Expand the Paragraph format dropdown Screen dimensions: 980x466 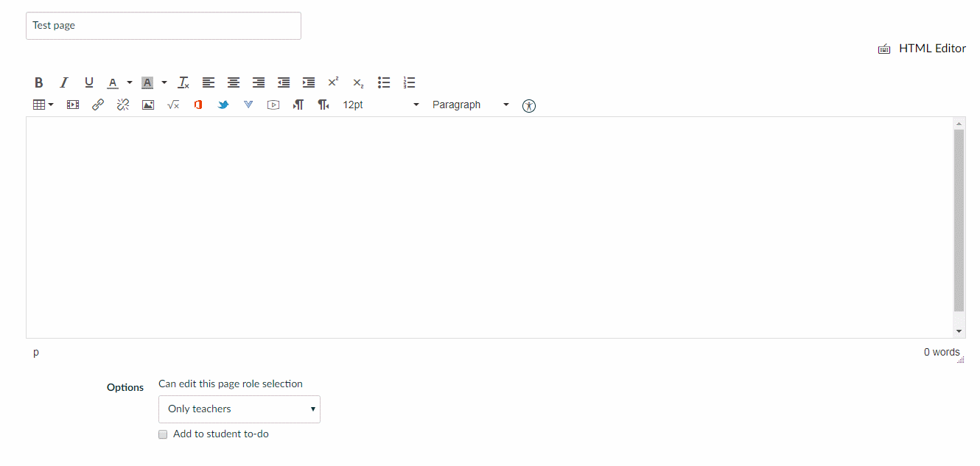(470, 105)
